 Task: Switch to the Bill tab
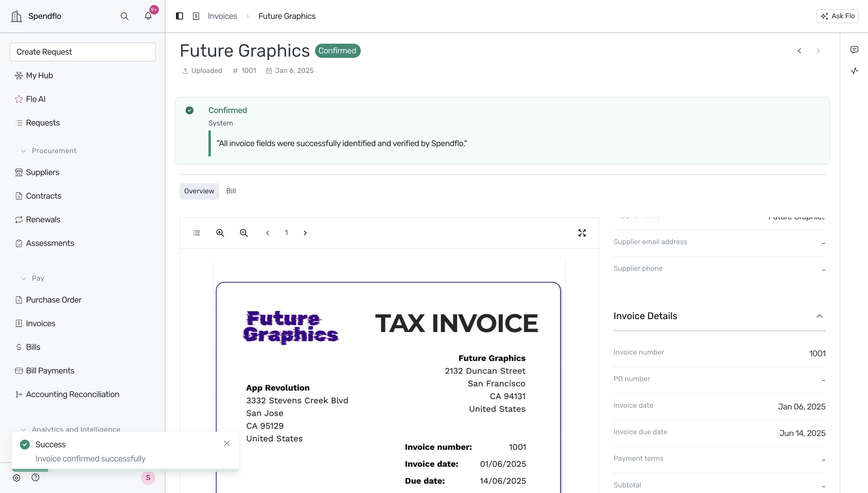[x=231, y=191]
